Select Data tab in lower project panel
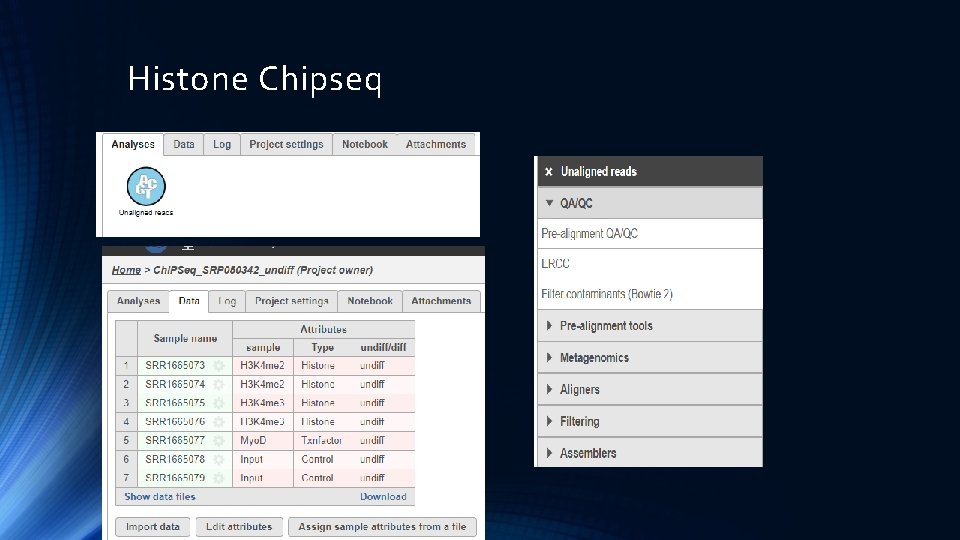Viewport: 960px width, 540px height. pyautogui.click(x=189, y=301)
